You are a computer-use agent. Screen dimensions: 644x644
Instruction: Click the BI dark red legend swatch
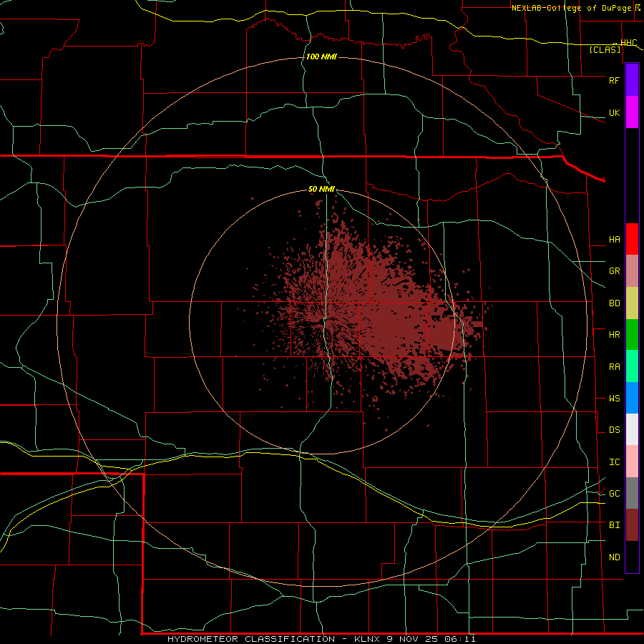point(632,525)
